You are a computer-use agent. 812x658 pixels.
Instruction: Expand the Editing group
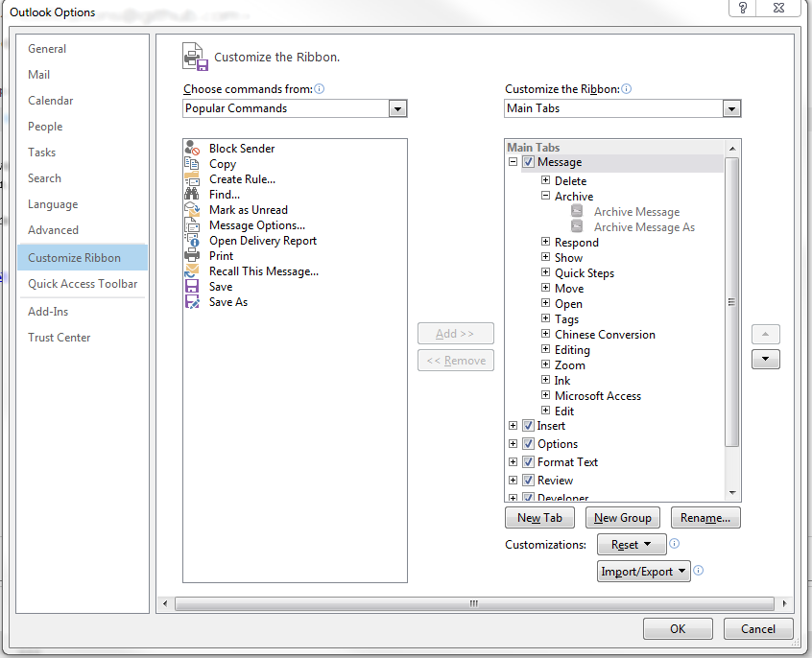pyautogui.click(x=545, y=349)
